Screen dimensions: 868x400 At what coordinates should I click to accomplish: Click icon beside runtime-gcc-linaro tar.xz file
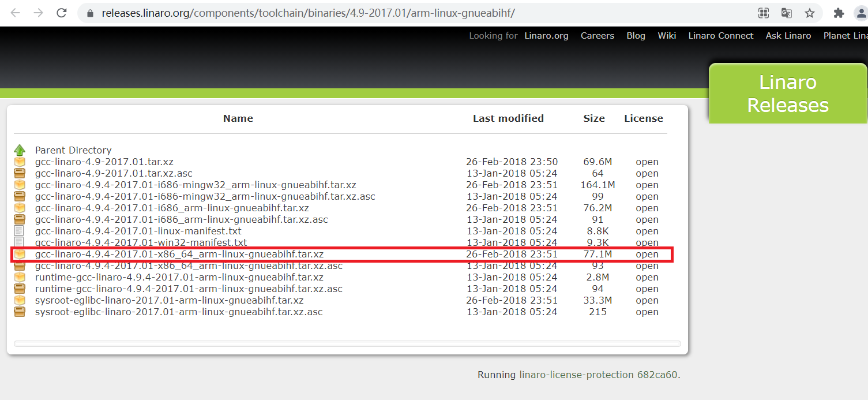pos(20,277)
